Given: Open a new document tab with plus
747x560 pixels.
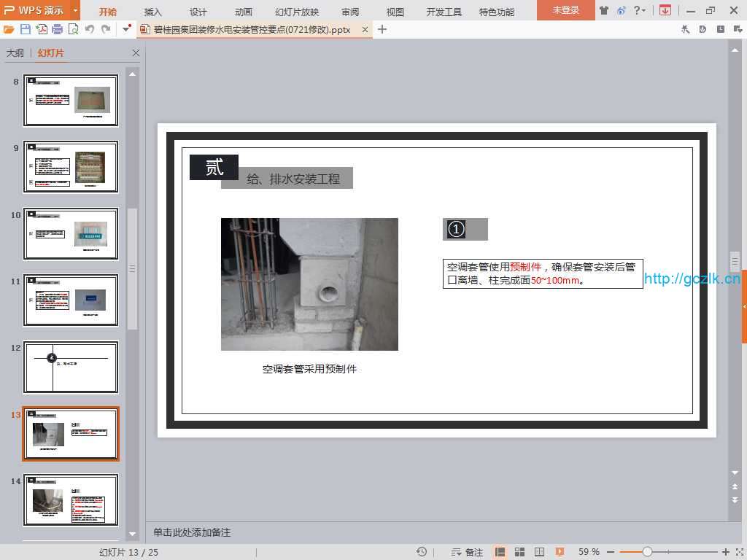Looking at the screenshot, I should 382,29.
